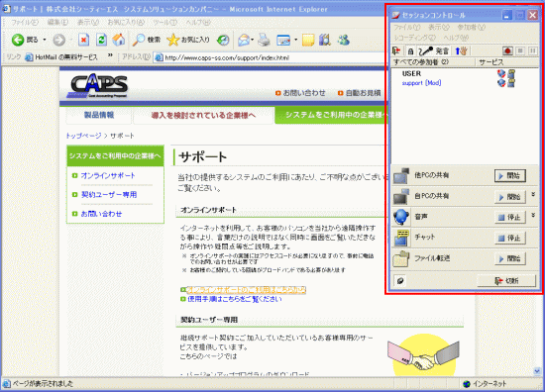Click the 音声 audio globe icon
Screen dimensions: 545x392
click(x=401, y=217)
